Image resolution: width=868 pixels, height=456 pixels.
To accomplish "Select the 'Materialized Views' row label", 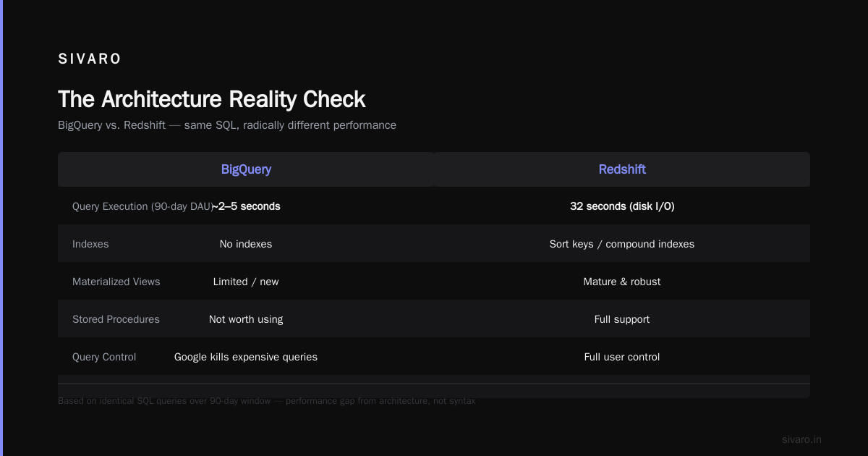I will (x=116, y=282).
